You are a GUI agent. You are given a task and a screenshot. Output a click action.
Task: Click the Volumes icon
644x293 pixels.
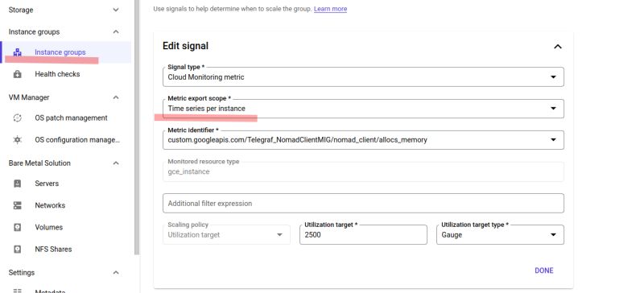pyautogui.click(x=17, y=227)
